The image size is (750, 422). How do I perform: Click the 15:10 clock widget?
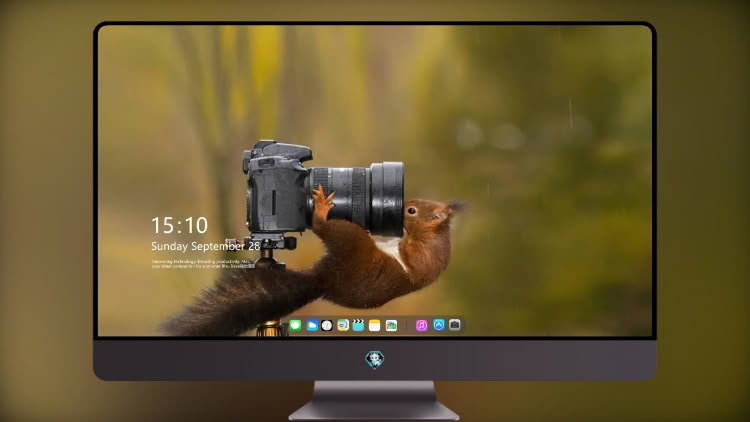pos(180,225)
